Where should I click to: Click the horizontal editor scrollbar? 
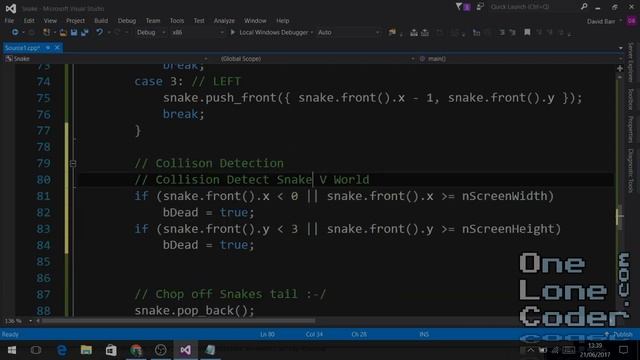[178, 321]
